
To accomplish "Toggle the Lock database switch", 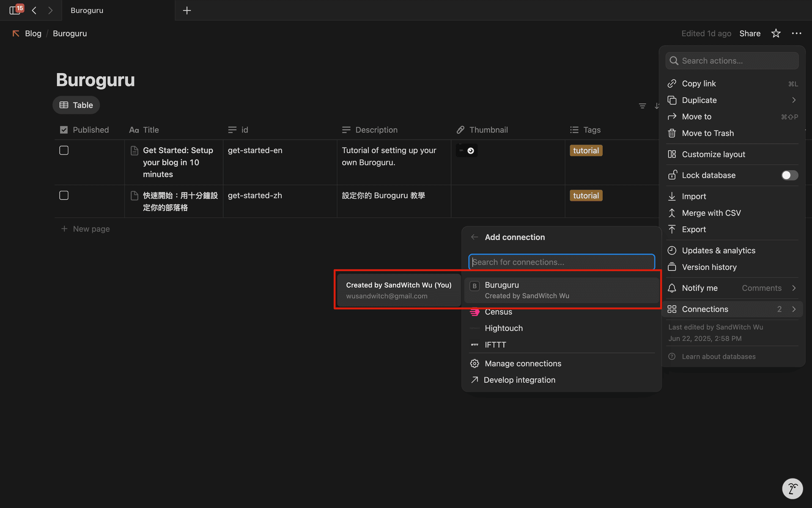I will (x=789, y=175).
